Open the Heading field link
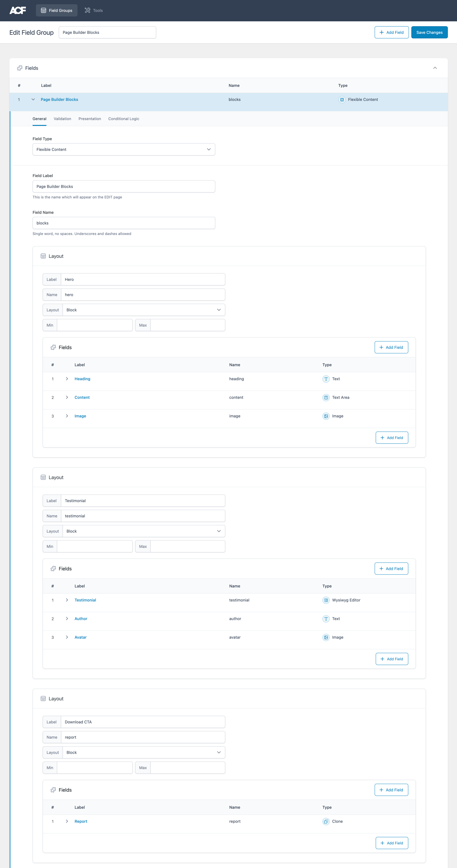Screen dimensions: 457x868 (82, 379)
